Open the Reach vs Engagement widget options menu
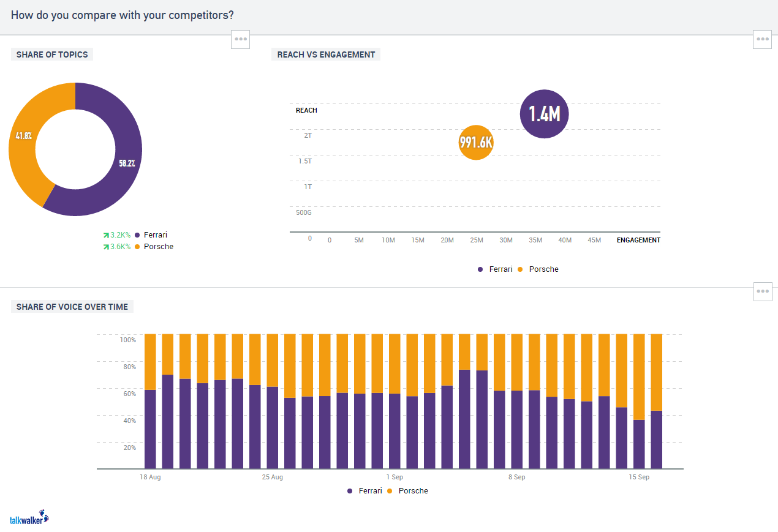Image resolution: width=778 pixels, height=532 pixels. tap(763, 39)
